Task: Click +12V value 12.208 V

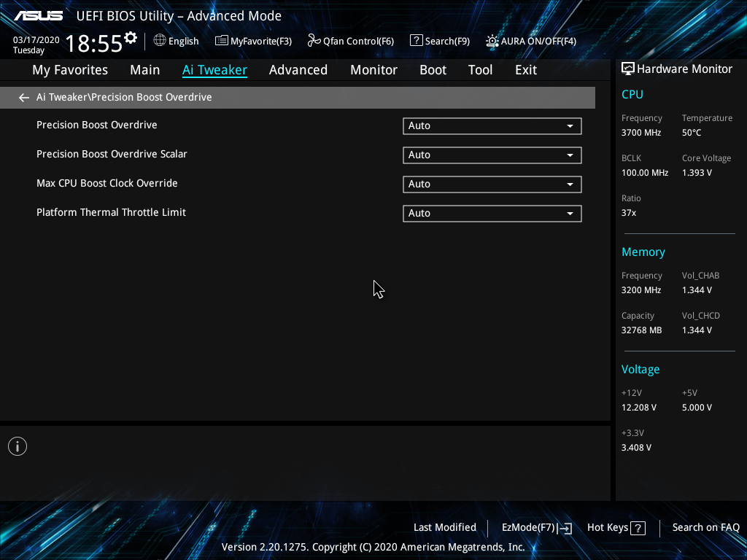Action: click(x=639, y=408)
